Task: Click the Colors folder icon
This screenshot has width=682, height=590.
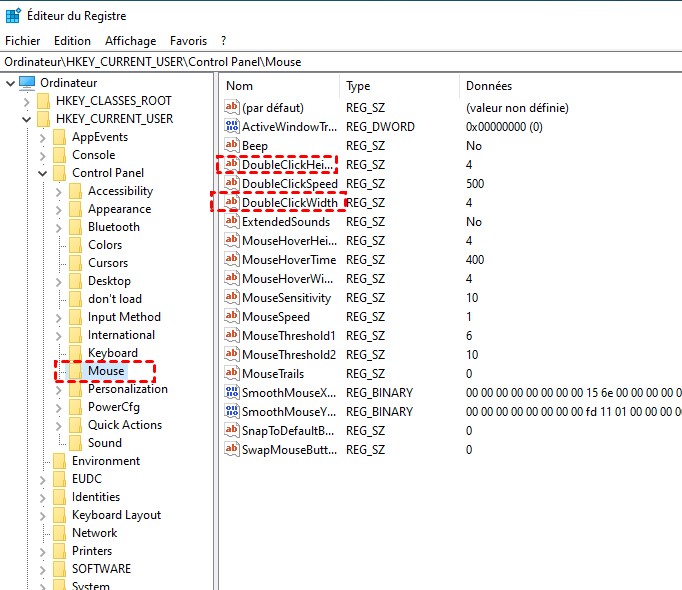Action: [x=75, y=245]
